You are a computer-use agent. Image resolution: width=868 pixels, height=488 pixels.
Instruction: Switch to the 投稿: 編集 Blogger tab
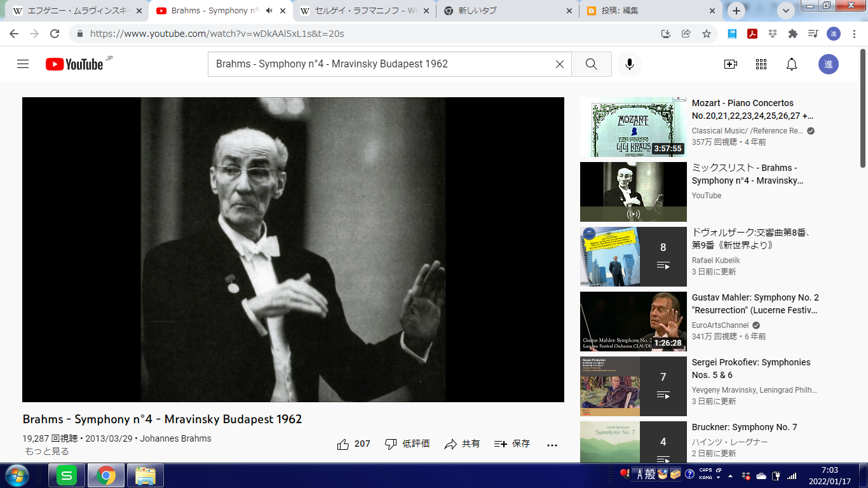(651, 11)
